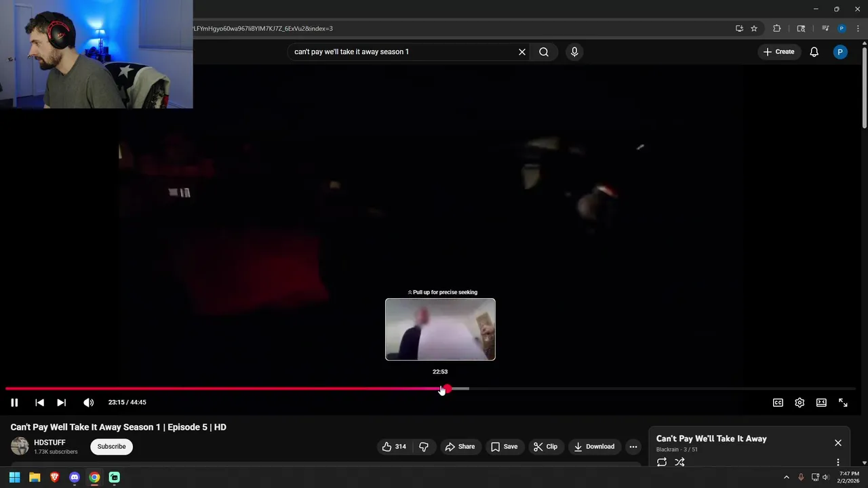Open Chrome extensions puzzle icon
The image size is (868, 488).
777,28
